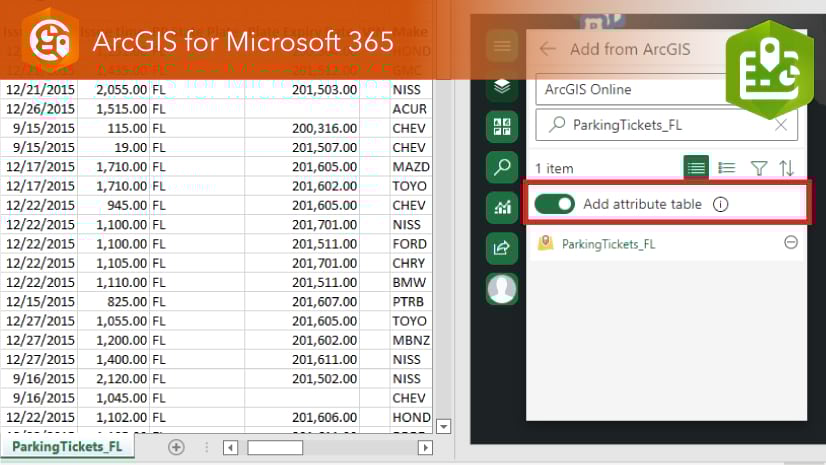Select cell with make ACUR
This screenshot has height=465, width=826.
click(x=411, y=109)
